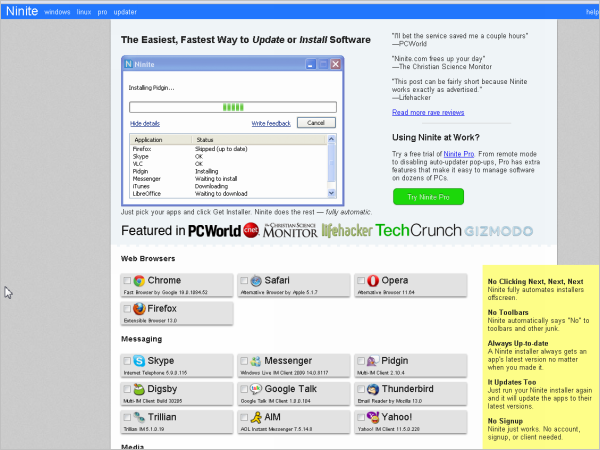Image resolution: width=600 pixels, height=450 pixels.
Task: Select the Digsby checkbox
Action: pyautogui.click(x=127, y=389)
